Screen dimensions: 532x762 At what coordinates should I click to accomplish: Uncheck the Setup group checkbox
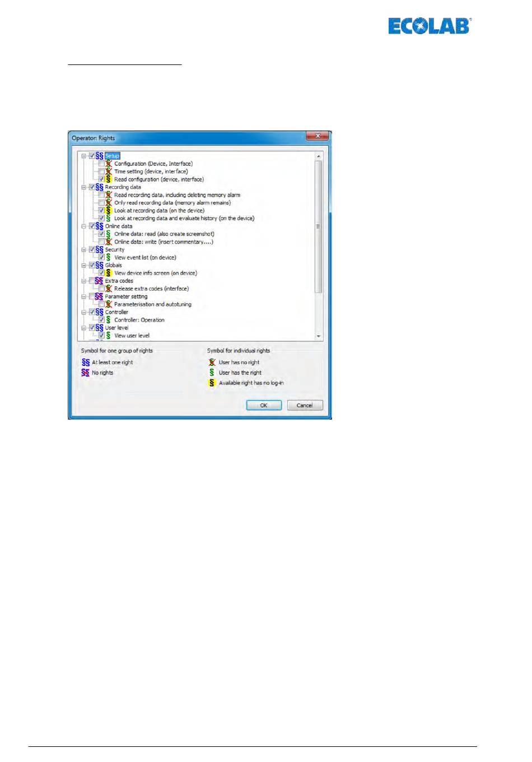(x=92, y=156)
